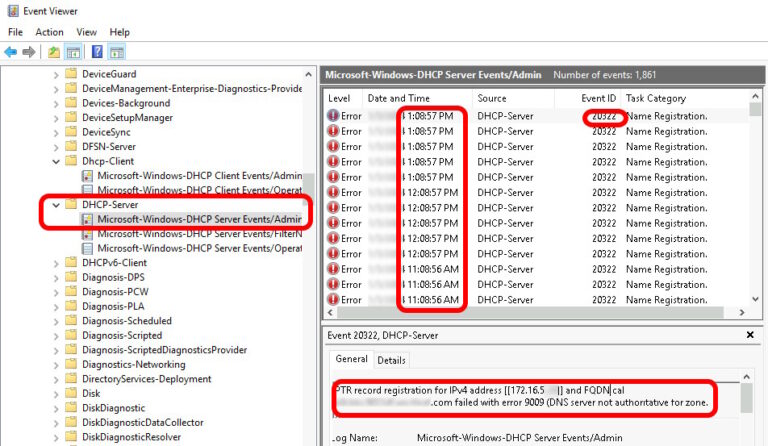This screenshot has width=768, height=446.
Task: Expand the Diagnosis-DPS folder
Action: coord(55,277)
